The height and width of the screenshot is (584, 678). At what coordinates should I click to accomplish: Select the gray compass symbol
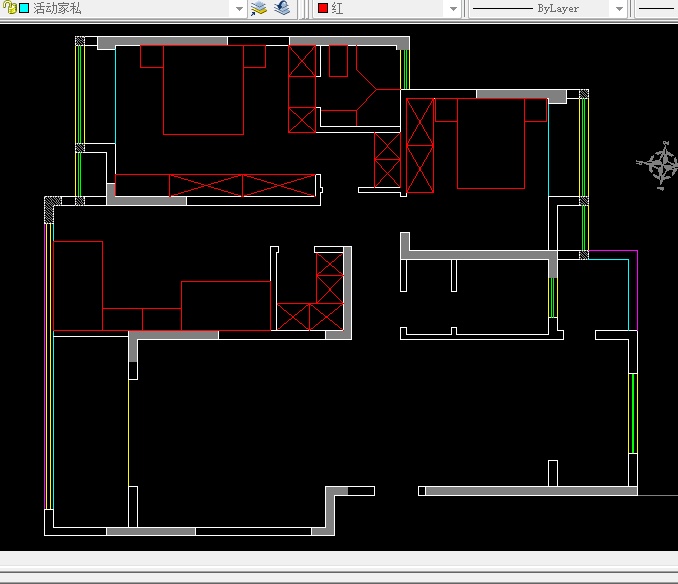point(661,165)
